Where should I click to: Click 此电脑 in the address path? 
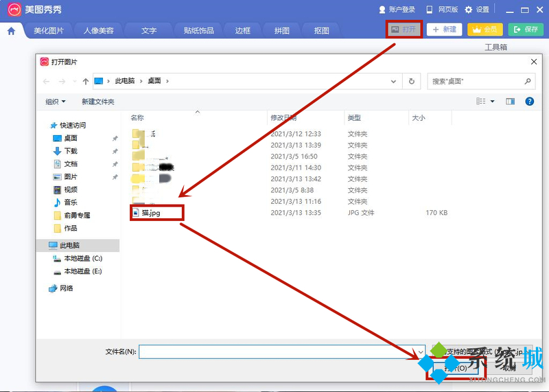pos(125,81)
